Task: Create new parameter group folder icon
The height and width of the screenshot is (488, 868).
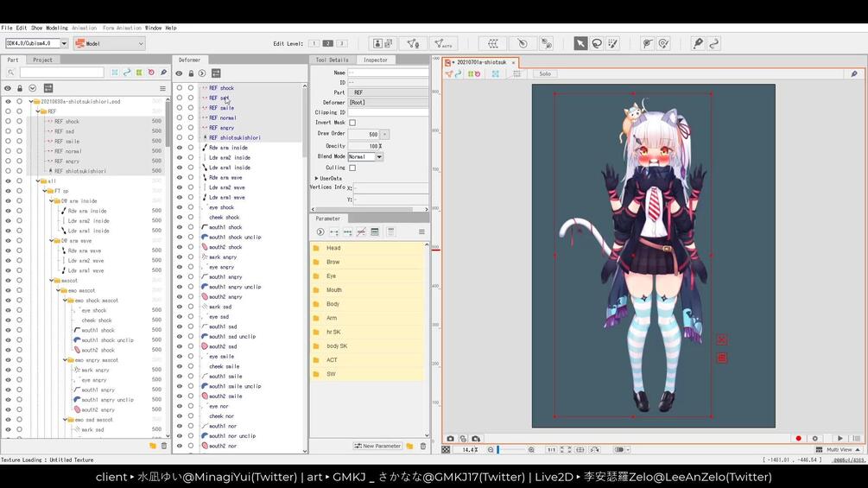Action: point(409,446)
